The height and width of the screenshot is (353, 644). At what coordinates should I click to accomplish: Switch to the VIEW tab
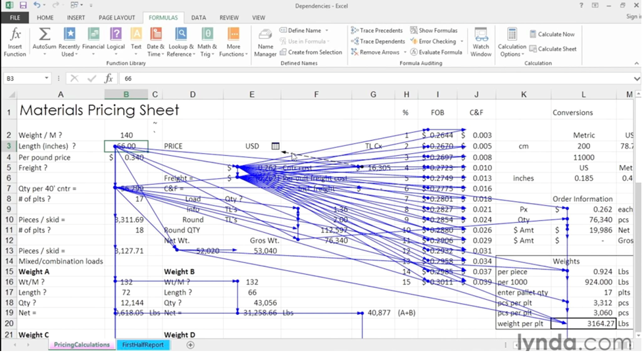[x=259, y=18]
